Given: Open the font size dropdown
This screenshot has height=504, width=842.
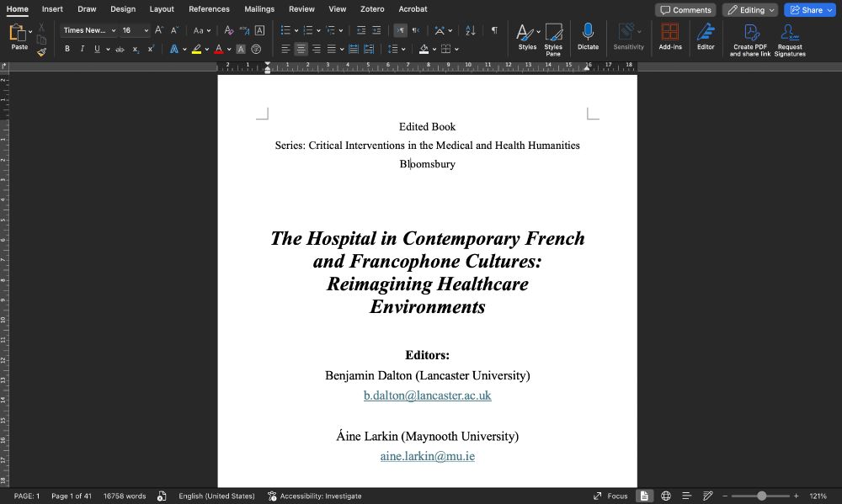Looking at the screenshot, I should coord(146,30).
